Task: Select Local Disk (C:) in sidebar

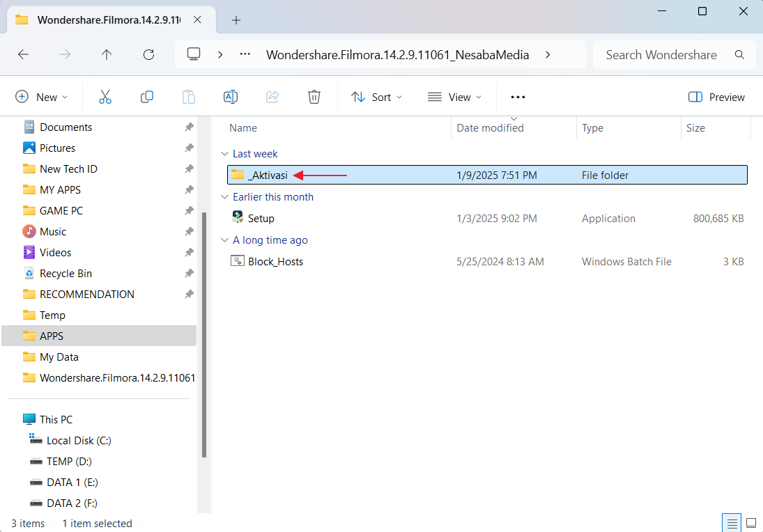Action: click(x=79, y=440)
